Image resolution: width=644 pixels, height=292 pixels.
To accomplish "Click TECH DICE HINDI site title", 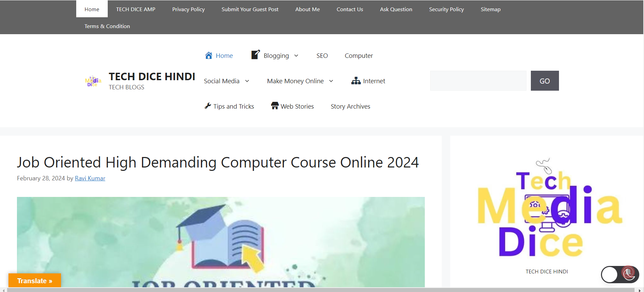I will click(x=152, y=76).
